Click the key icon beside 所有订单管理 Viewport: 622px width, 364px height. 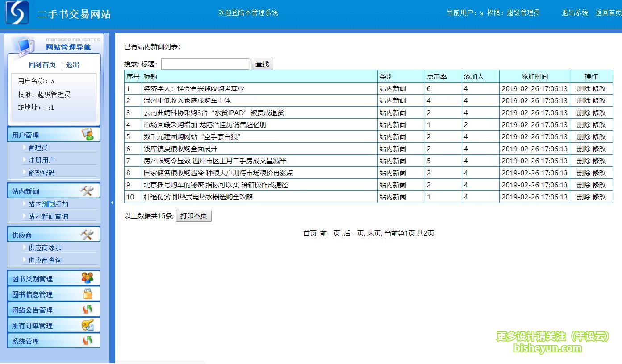click(x=88, y=325)
